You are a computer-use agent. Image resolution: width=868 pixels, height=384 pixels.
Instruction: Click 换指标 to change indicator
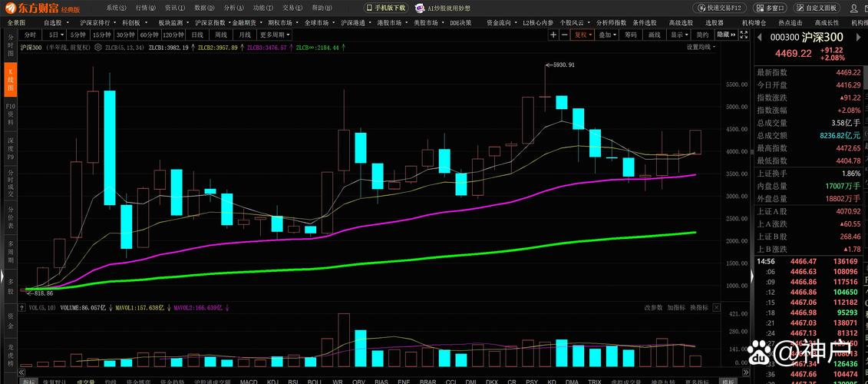click(x=699, y=307)
